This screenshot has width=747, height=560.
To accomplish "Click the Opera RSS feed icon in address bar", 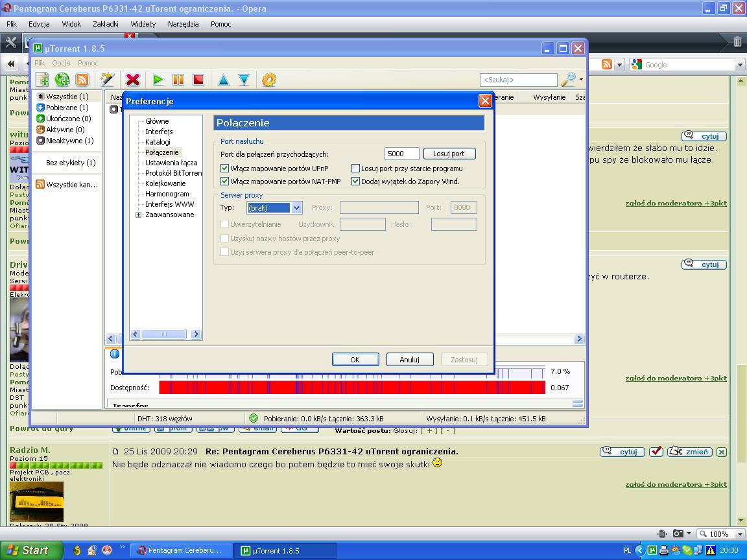I will [607, 64].
